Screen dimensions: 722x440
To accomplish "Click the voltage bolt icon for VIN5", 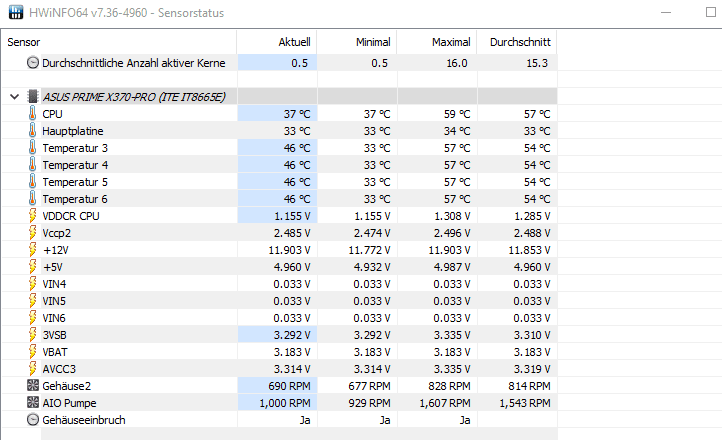I will click(32, 301).
